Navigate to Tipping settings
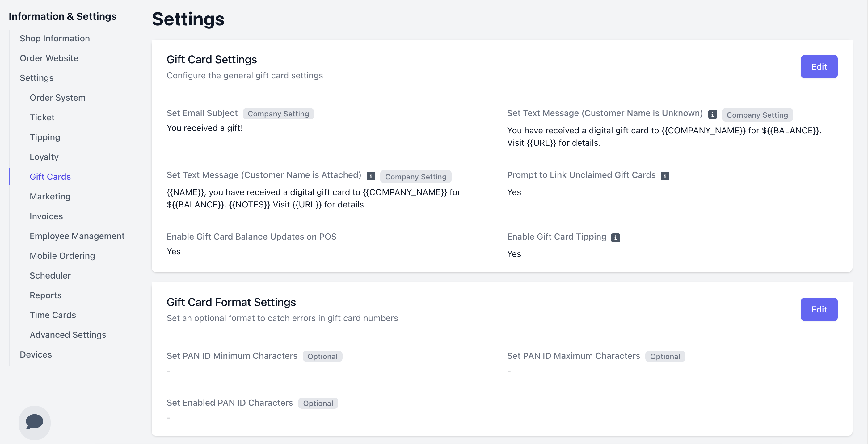 point(45,137)
